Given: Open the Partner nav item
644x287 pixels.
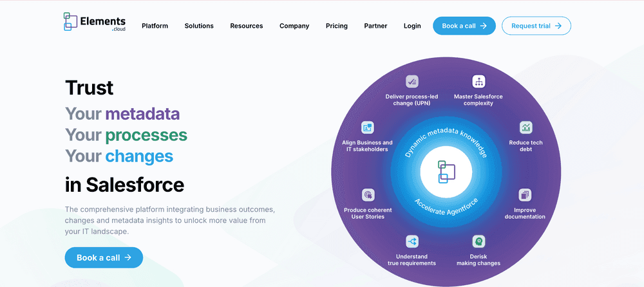Looking at the screenshot, I should [375, 26].
